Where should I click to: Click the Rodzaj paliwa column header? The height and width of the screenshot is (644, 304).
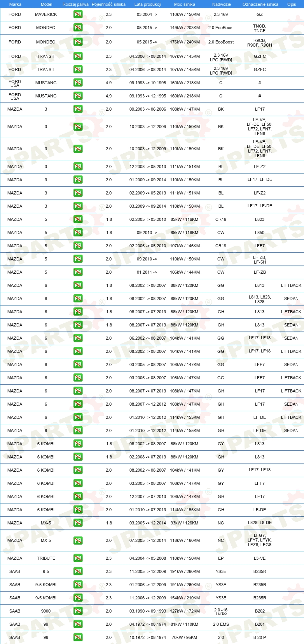point(75,4)
